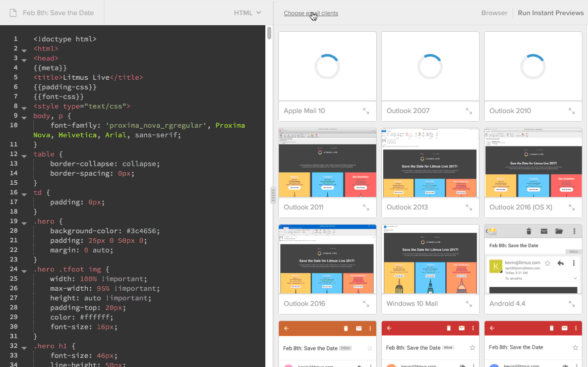The height and width of the screenshot is (367, 588).
Task: Click the Litmus Live title tag line
Action: 88,77
